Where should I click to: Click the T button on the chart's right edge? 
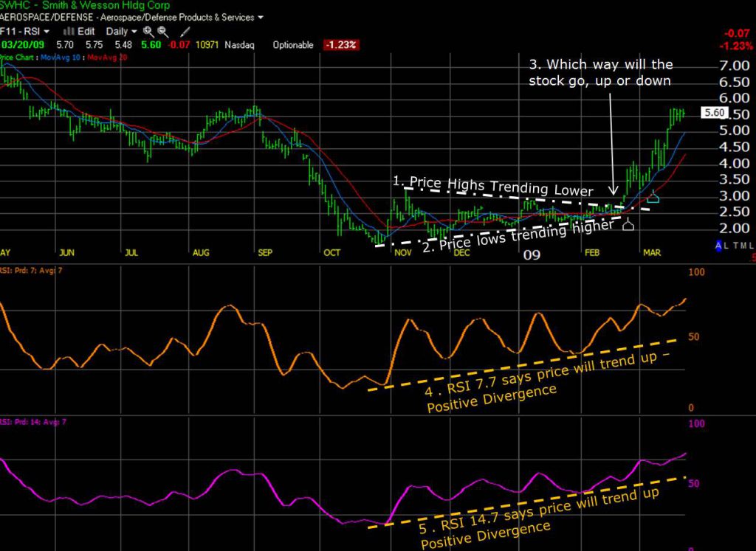click(x=736, y=247)
